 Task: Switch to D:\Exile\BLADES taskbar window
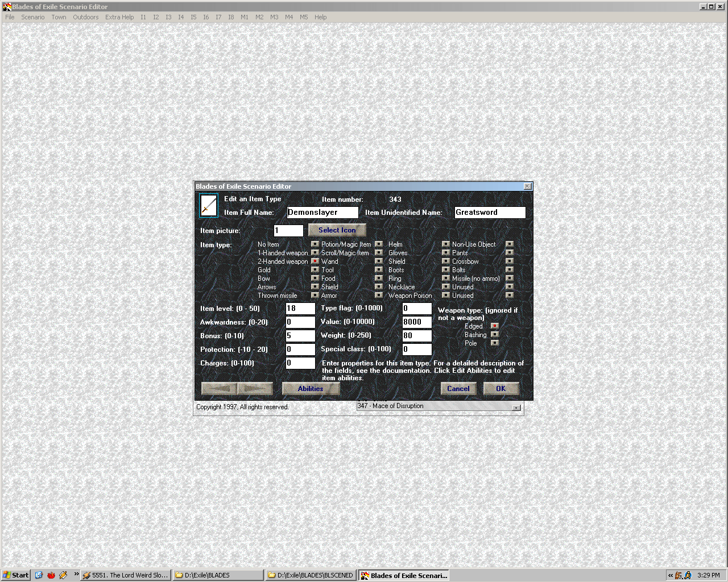tap(218, 575)
